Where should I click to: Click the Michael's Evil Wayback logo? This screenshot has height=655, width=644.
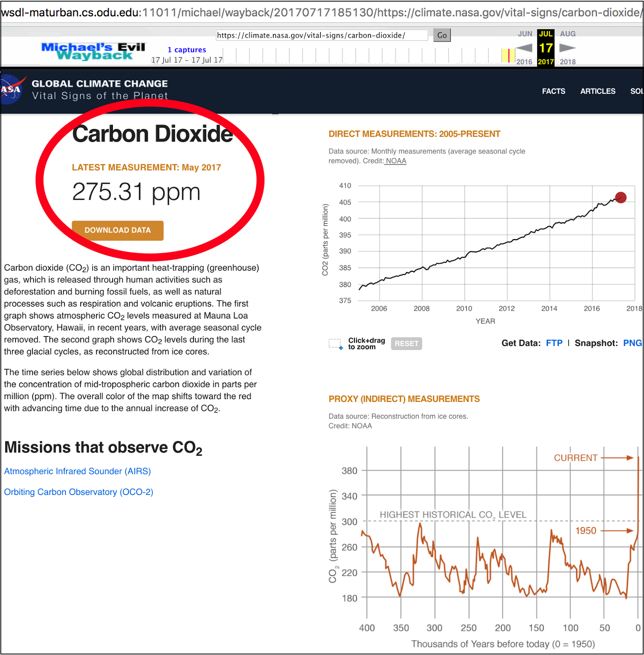[x=93, y=52]
